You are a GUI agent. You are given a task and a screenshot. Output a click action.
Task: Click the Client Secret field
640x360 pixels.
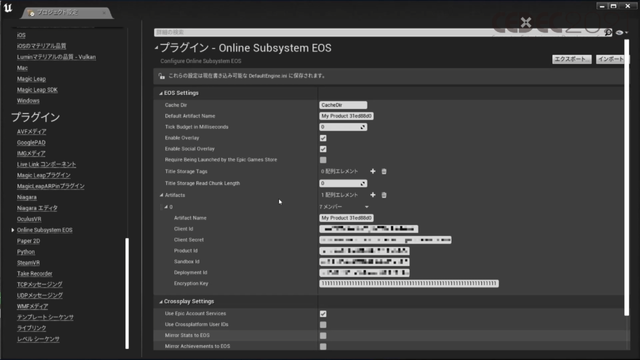point(385,240)
